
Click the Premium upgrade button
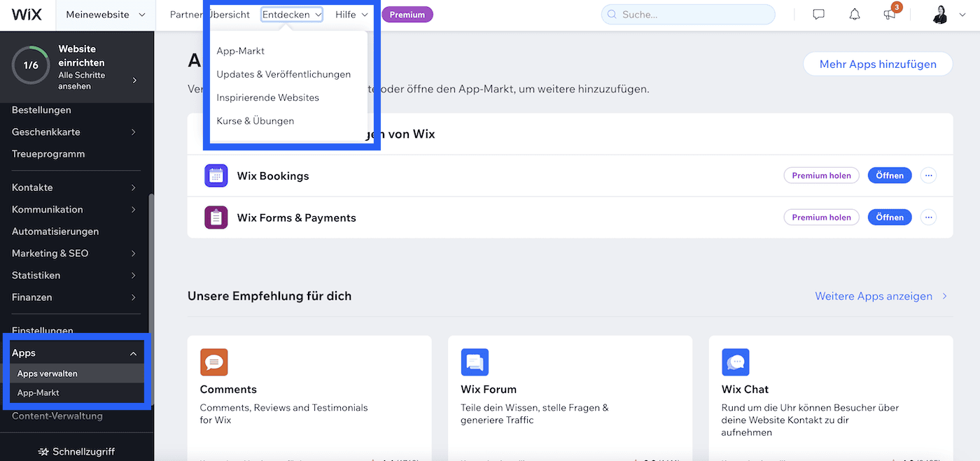pyautogui.click(x=407, y=15)
